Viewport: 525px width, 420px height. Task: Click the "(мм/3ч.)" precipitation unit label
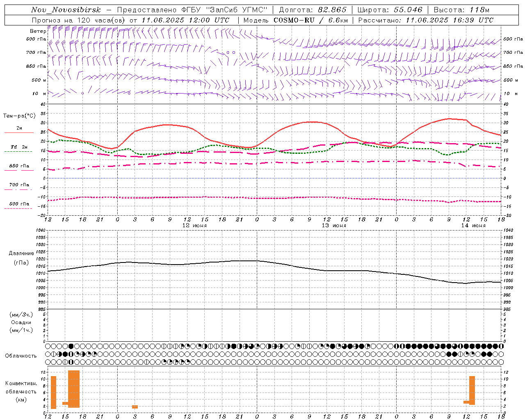(21, 315)
